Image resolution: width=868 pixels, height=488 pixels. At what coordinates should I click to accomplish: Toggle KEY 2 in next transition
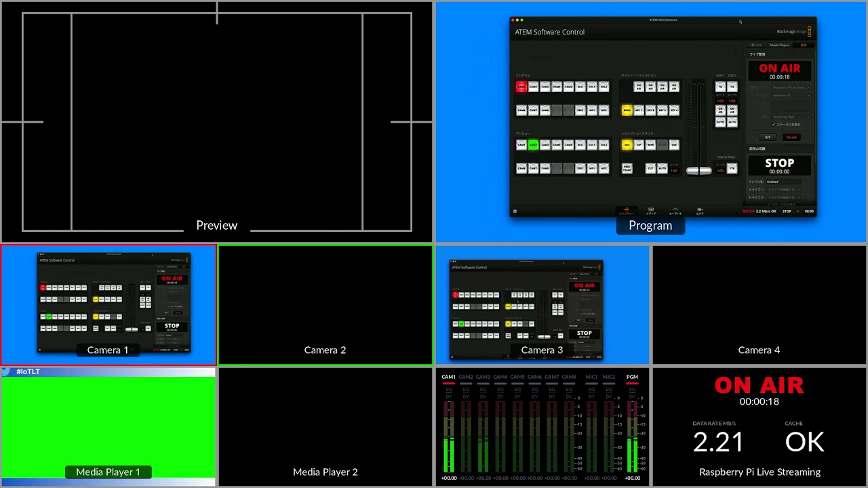(x=650, y=110)
